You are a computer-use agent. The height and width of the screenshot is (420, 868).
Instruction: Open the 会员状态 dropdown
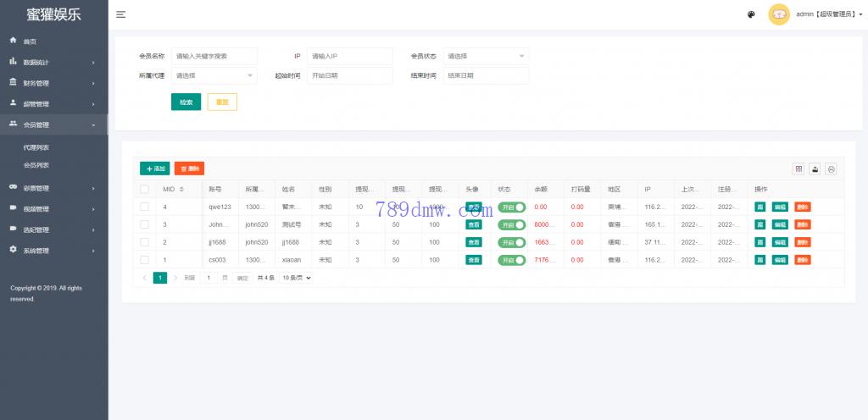click(487, 56)
